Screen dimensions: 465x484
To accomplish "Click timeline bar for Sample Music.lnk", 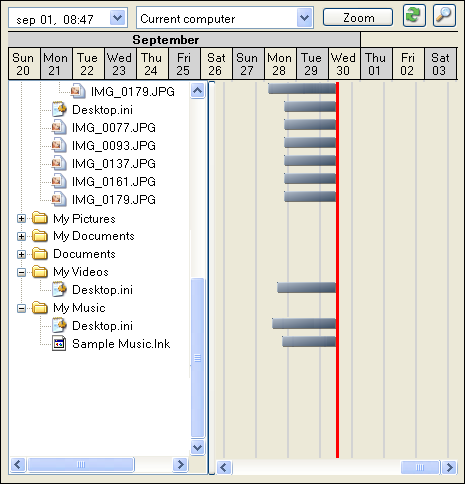I will pos(309,342).
